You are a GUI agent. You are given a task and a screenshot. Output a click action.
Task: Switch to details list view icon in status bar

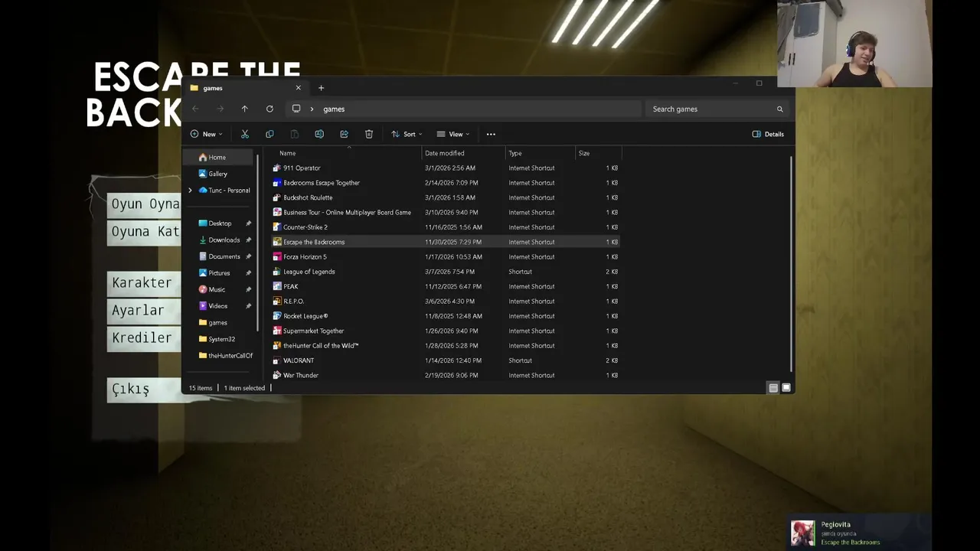coord(773,388)
